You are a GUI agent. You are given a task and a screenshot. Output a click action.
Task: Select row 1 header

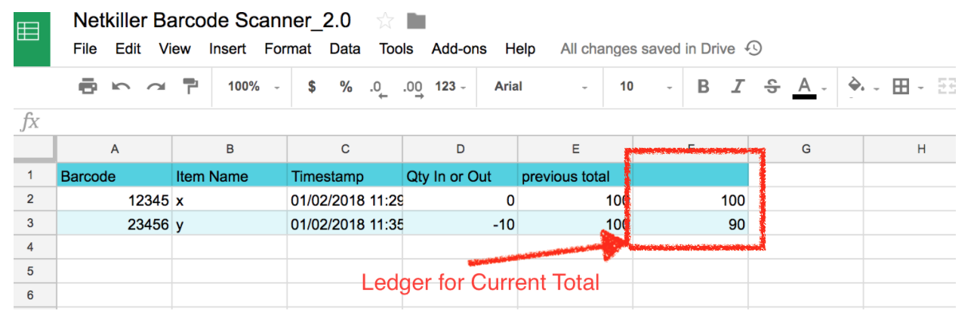tap(35, 176)
